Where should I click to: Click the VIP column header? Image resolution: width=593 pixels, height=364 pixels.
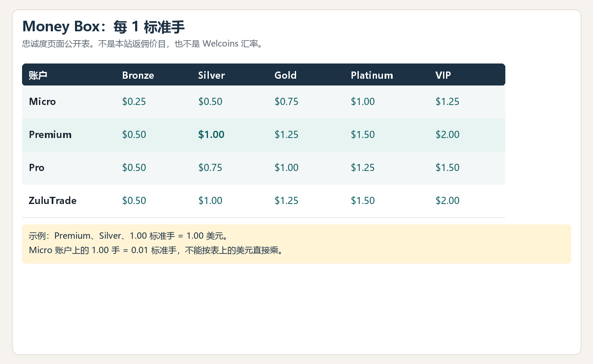pyautogui.click(x=443, y=75)
